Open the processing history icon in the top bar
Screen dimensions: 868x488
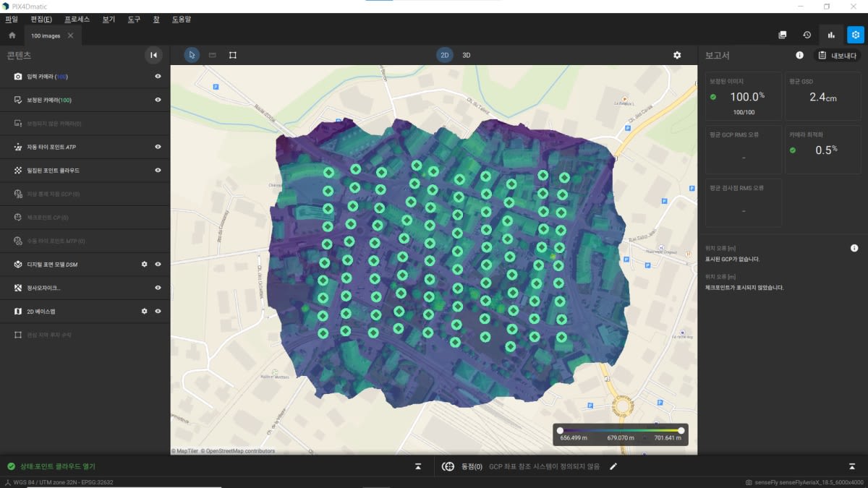coord(807,34)
